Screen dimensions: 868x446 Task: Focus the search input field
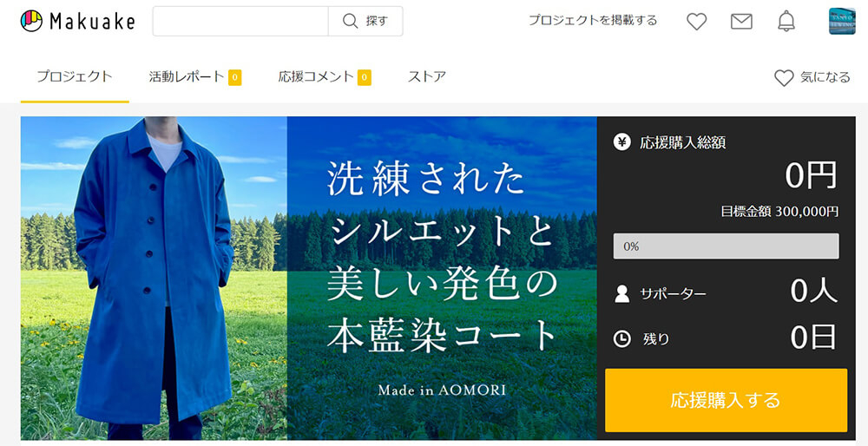point(240,21)
